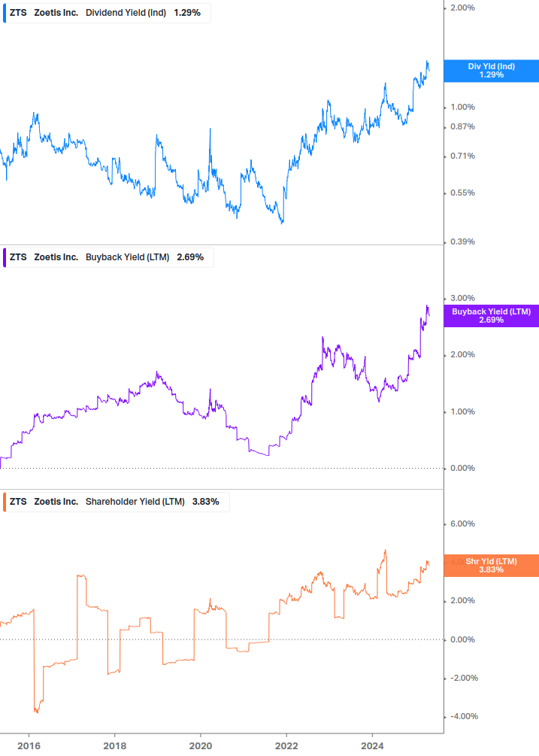
Task: Click the 2024 label on time axis
Action: (x=372, y=746)
